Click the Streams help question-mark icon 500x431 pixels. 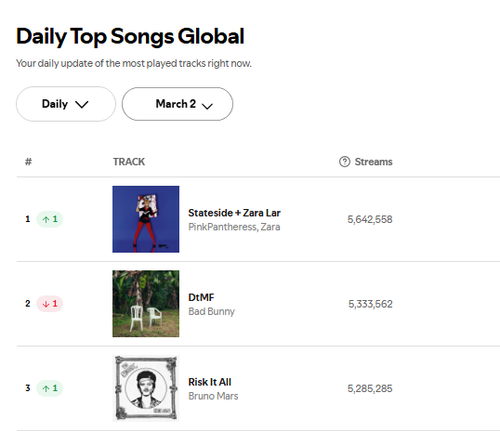[344, 162]
